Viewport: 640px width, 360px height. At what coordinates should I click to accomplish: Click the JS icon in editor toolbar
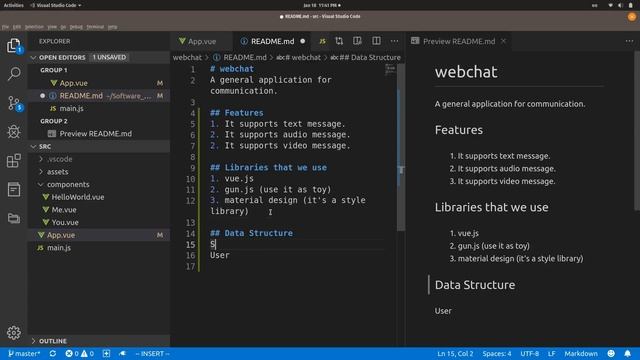(322, 41)
